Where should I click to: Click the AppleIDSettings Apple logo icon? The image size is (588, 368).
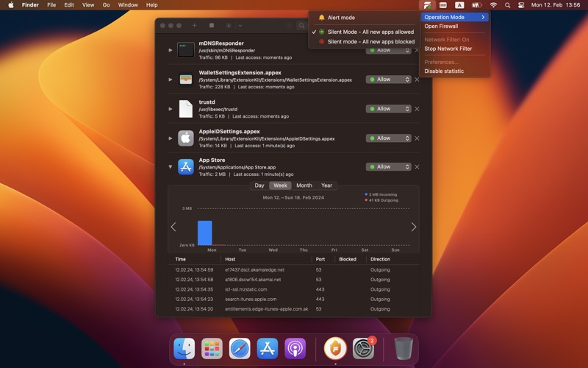pyautogui.click(x=186, y=138)
